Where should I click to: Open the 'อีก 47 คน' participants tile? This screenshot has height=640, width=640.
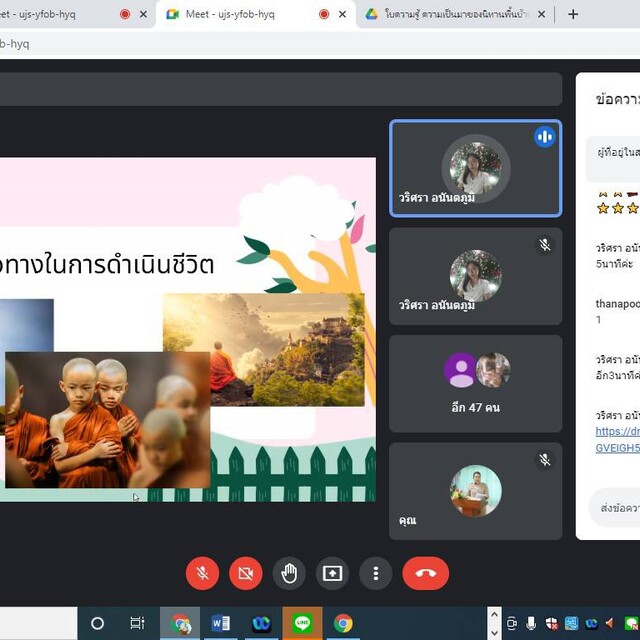(475, 383)
